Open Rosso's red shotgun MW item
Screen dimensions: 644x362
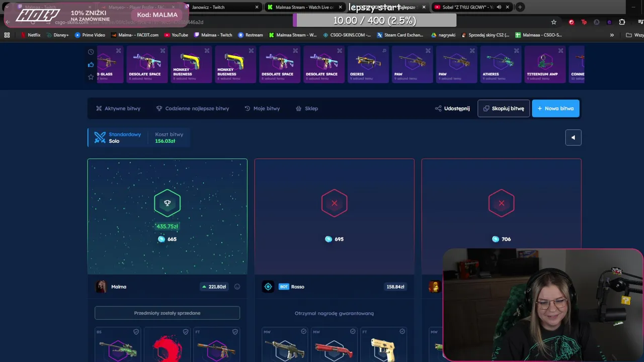334,345
